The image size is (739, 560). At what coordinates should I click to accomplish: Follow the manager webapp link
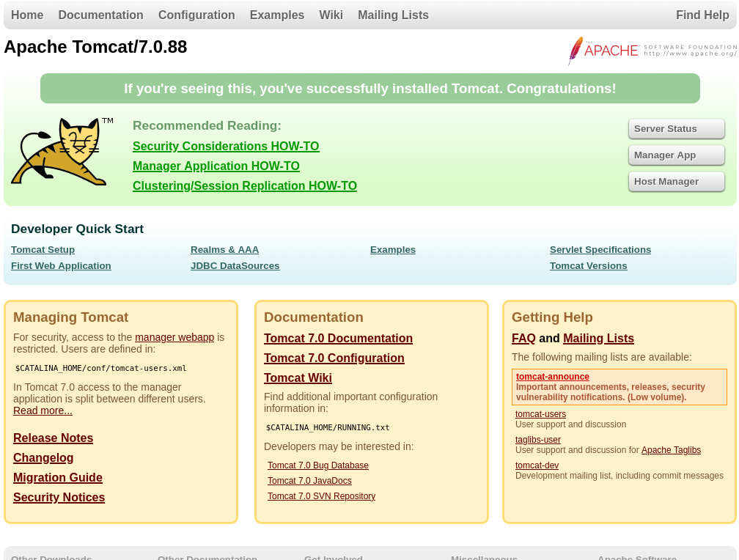tap(174, 337)
